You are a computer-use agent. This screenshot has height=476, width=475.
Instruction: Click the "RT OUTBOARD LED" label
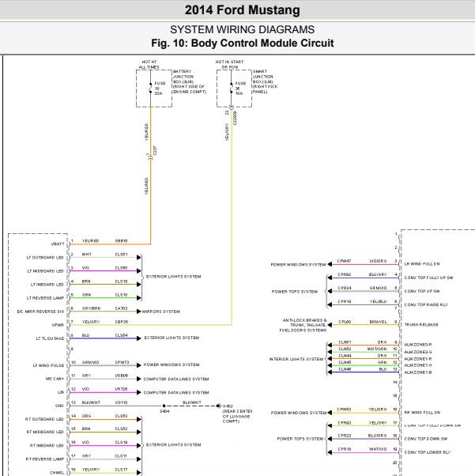pyautogui.click(x=44, y=419)
